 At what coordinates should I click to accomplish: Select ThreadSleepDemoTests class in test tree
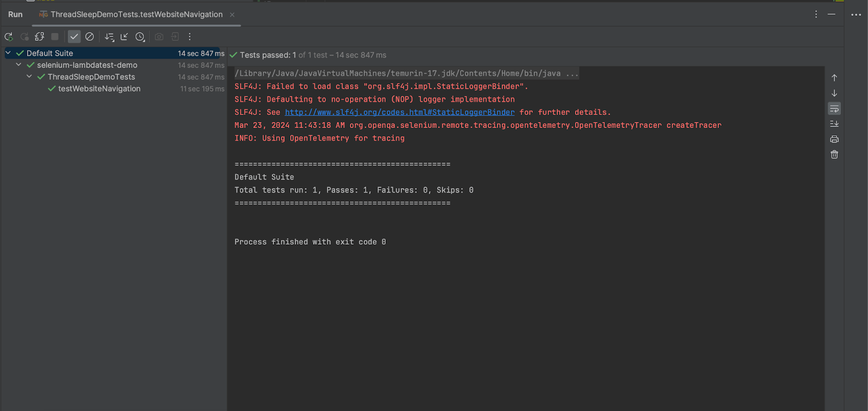click(91, 77)
